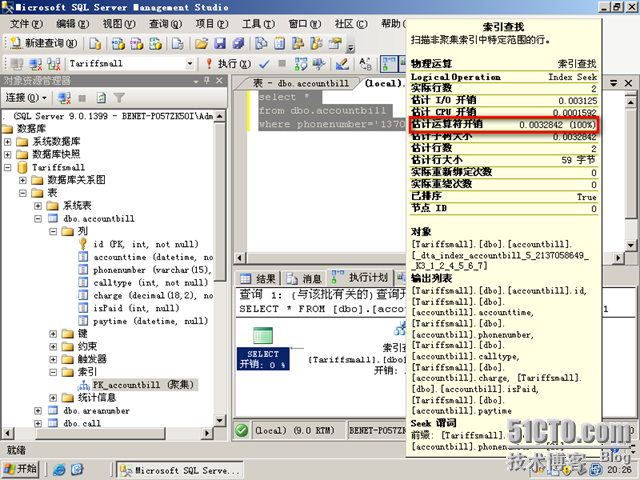Click query editor horizontal scrollbar left arrow

[240, 258]
